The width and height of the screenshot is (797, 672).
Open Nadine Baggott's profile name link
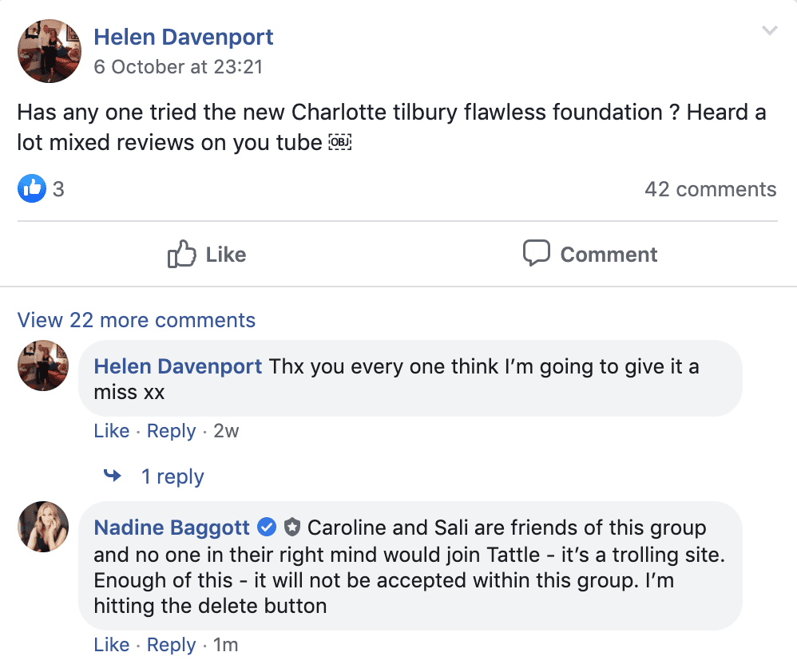pyautogui.click(x=172, y=528)
